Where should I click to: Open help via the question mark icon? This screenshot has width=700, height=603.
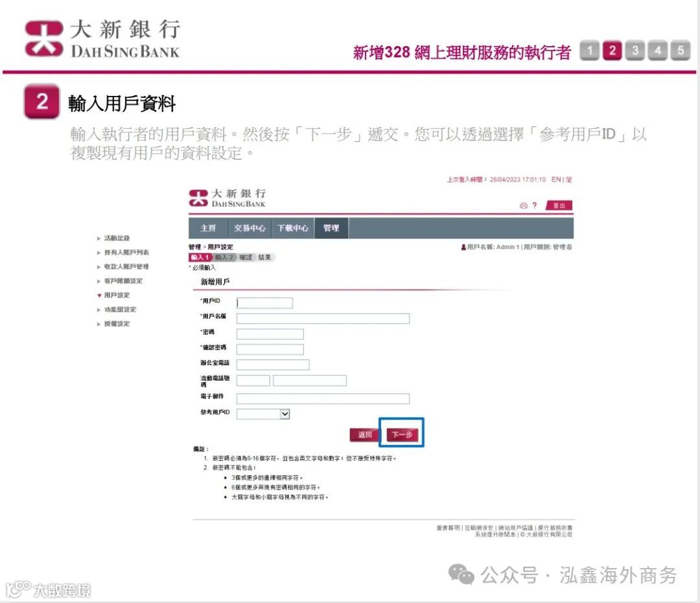click(x=534, y=206)
